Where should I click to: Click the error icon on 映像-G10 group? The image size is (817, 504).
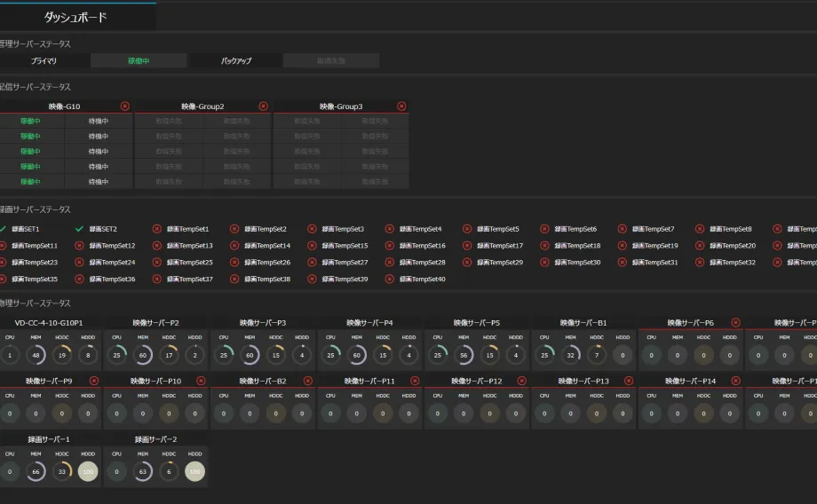click(125, 106)
